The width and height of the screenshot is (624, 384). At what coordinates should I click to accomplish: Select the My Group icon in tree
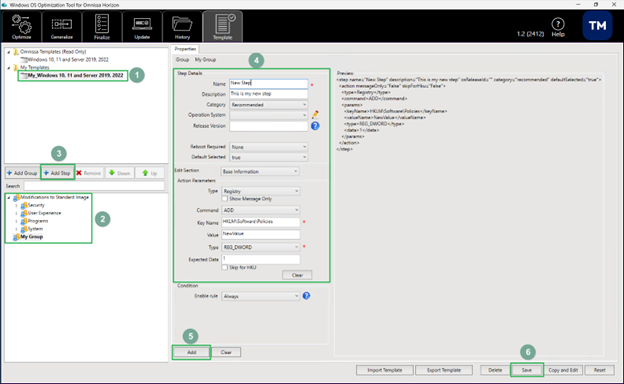point(16,237)
